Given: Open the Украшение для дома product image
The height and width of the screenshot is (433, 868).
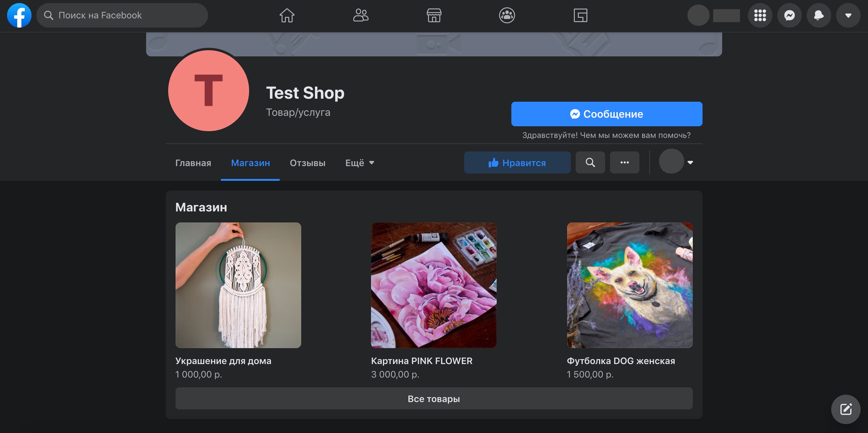Looking at the screenshot, I should point(238,285).
